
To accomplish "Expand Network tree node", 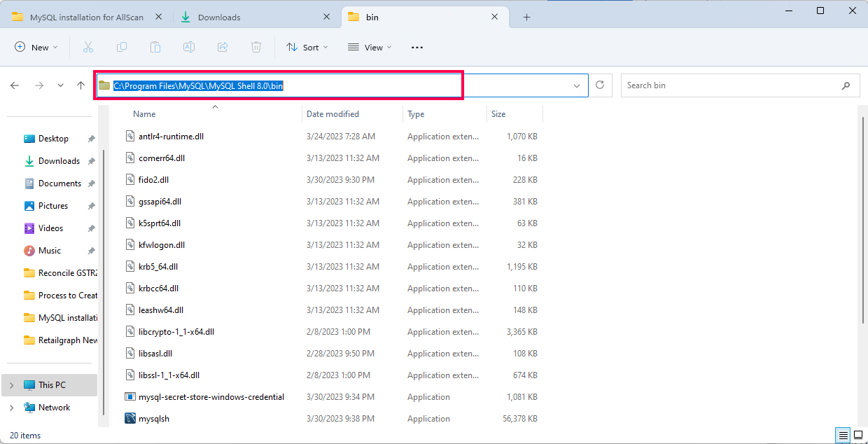I will pos(11,408).
